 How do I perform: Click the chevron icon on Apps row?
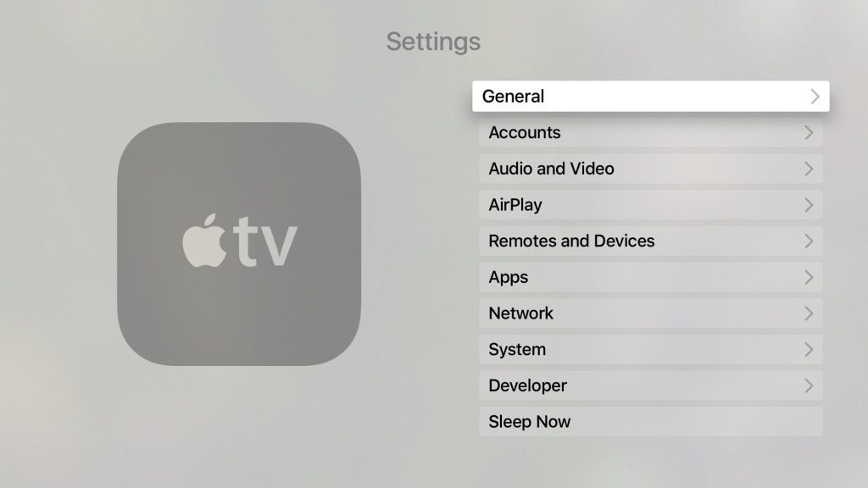point(809,277)
